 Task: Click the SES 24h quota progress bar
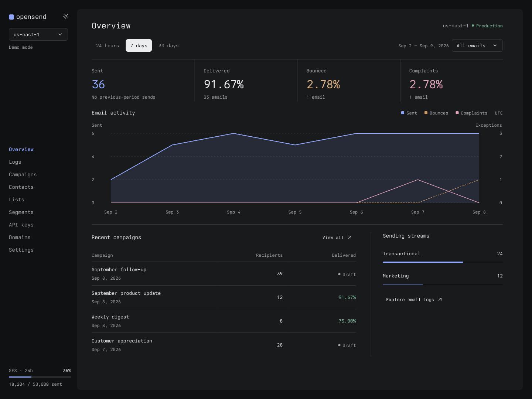[x=40, y=377]
